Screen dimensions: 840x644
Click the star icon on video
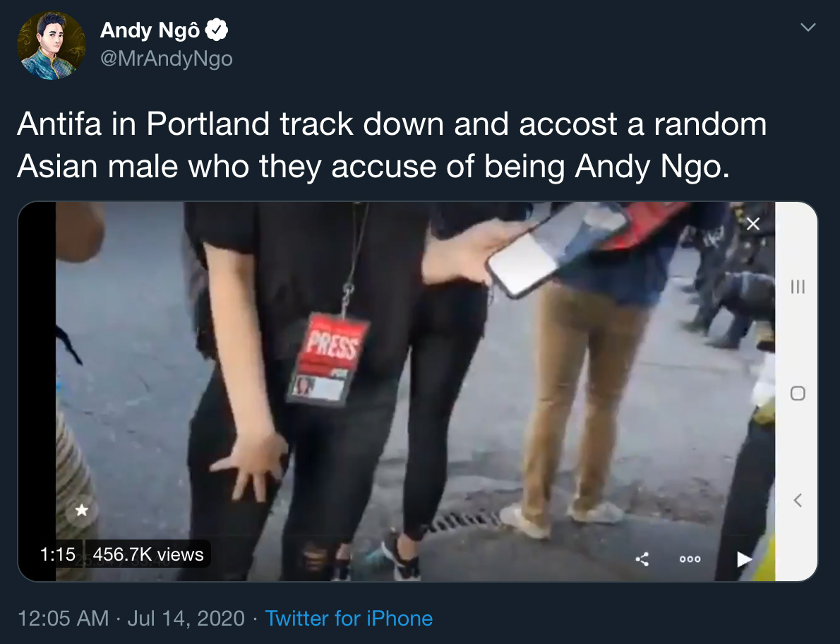tap(81, 510)
